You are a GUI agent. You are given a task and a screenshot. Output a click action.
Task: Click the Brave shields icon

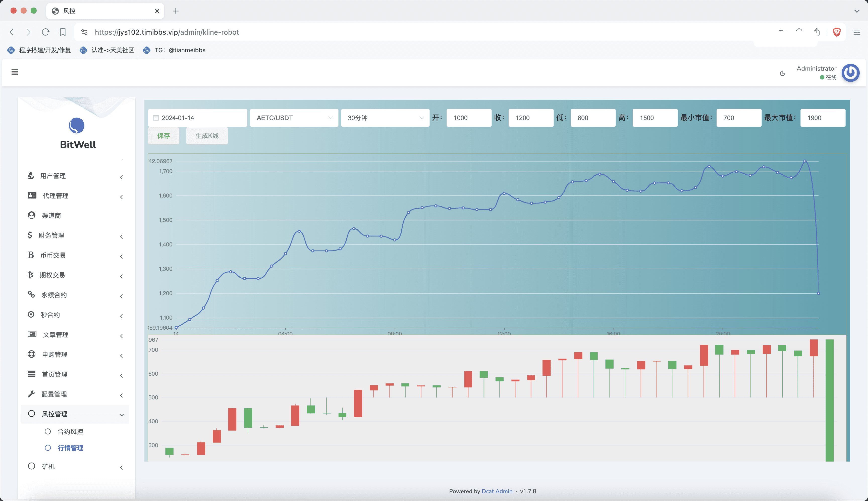click(x=837, y=32)
